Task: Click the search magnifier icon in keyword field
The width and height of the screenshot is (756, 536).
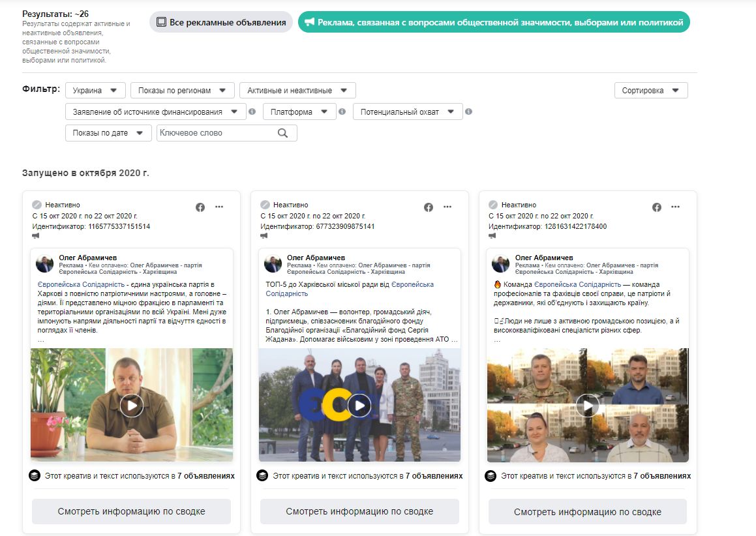Action: pyautogui.click(x=282, y=133)
